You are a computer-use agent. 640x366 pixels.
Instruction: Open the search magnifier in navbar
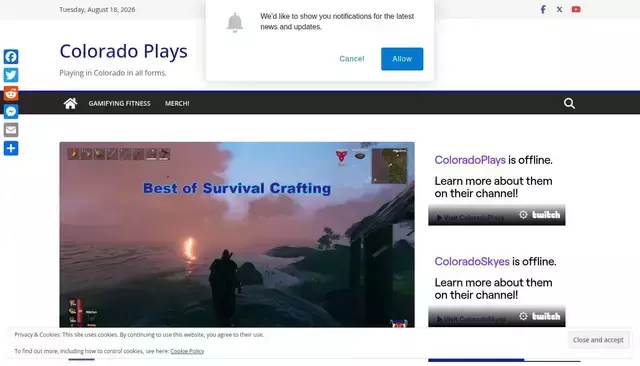(x=569, y=103)
